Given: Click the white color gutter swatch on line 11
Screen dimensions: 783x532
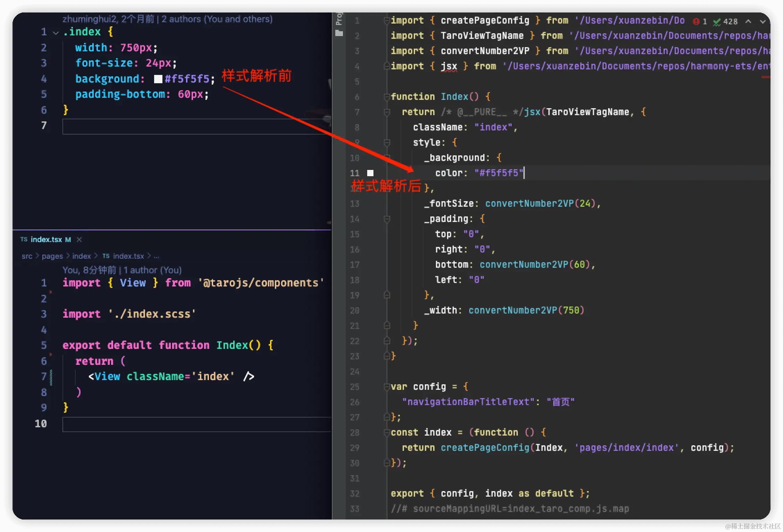Looking at the screenshot, I should pyautogui.click(x=370, y=173).
